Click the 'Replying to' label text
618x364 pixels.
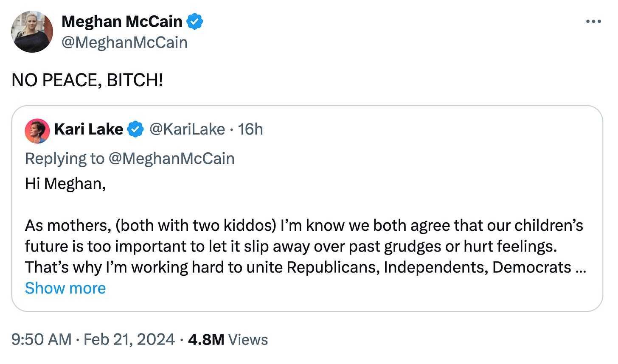pos(65,158)
